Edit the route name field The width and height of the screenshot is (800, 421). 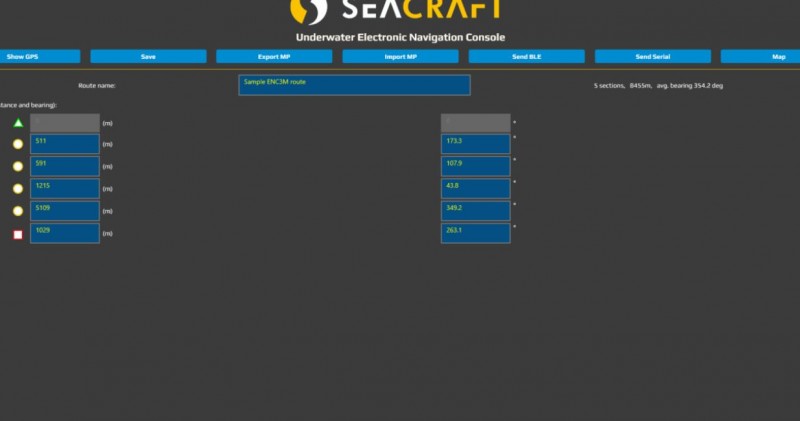[354, 85]
